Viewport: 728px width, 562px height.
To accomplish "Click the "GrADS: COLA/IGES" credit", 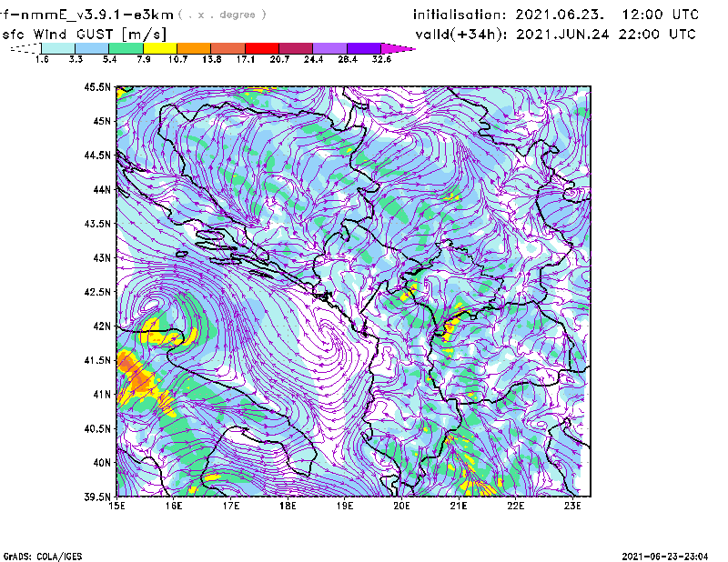I will pyautogui.click(x=43, y=557).
